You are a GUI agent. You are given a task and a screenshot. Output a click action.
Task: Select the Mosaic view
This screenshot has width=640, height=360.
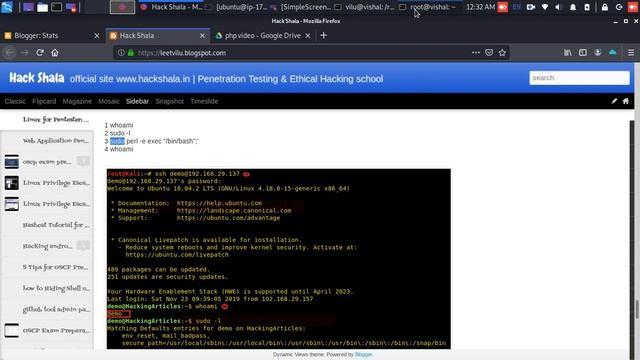pyautogui.click(x=109, y=101)
